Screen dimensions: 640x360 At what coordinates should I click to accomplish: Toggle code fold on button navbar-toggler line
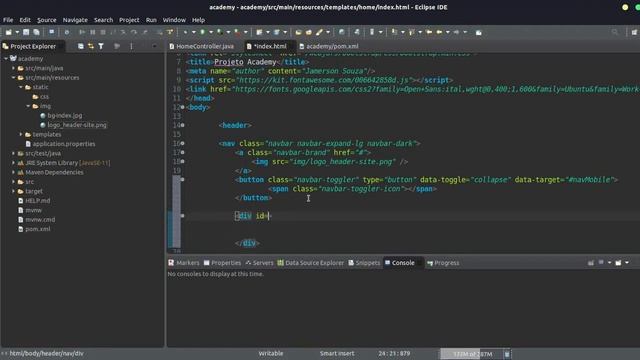pyautogui.click(x=182, y=179)
